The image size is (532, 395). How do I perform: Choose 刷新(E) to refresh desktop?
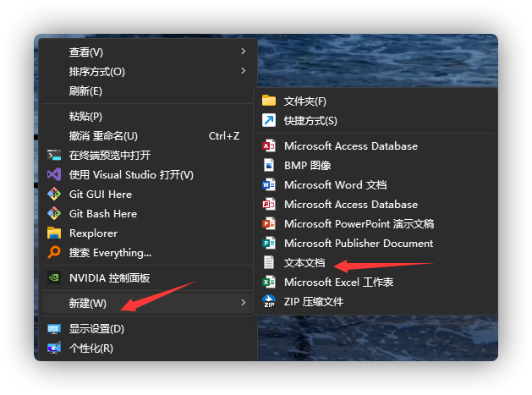[x=147, y=91]
